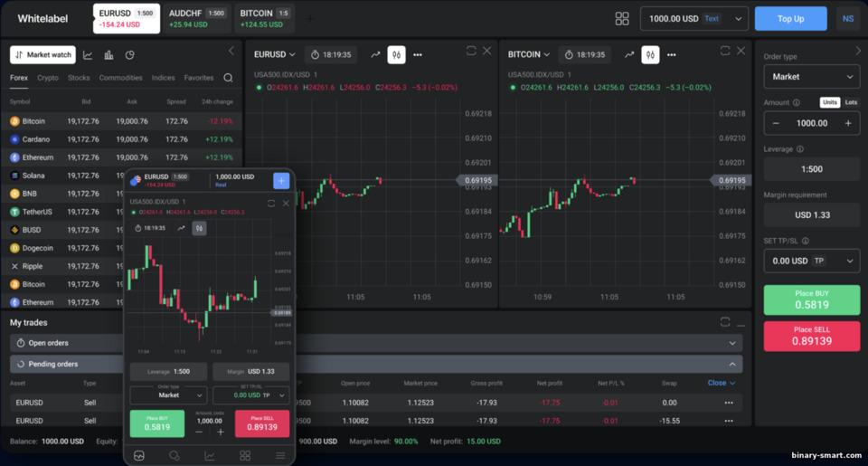Select the AUDCHF instrument tab
Viewport: 868px width, 466px height.
(197, 18)
